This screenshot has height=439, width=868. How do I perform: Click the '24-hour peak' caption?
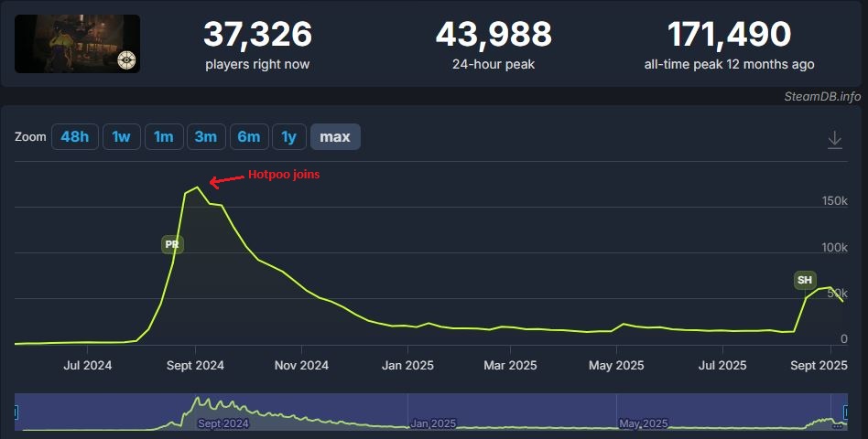click(494, 64)
